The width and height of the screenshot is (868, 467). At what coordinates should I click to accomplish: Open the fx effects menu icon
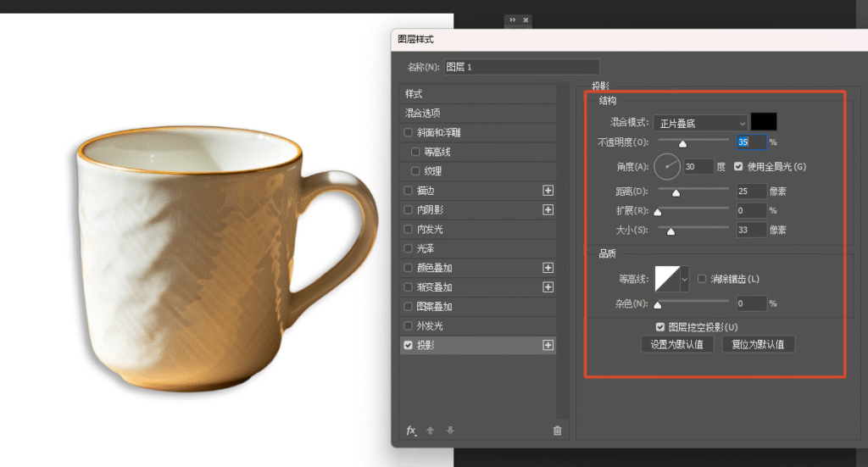tap(411, 431)
